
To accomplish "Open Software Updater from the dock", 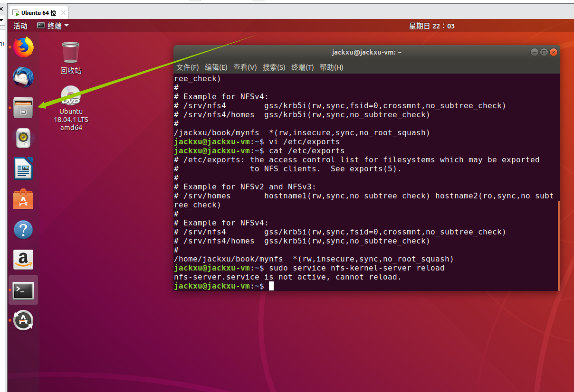I will click(23, 321).
